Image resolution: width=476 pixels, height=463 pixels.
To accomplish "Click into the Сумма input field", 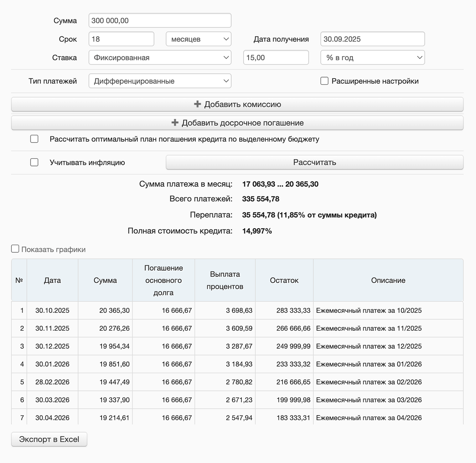I will coord(160,21).
